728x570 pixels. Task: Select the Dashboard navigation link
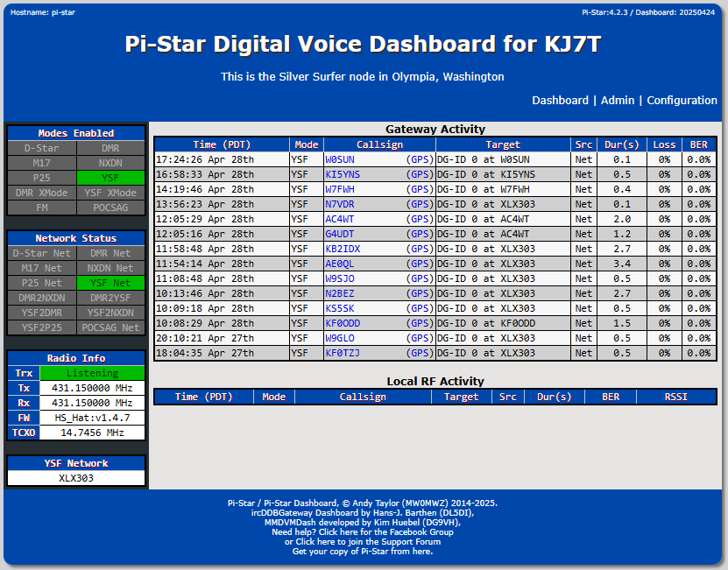click(x=561, y=101)
